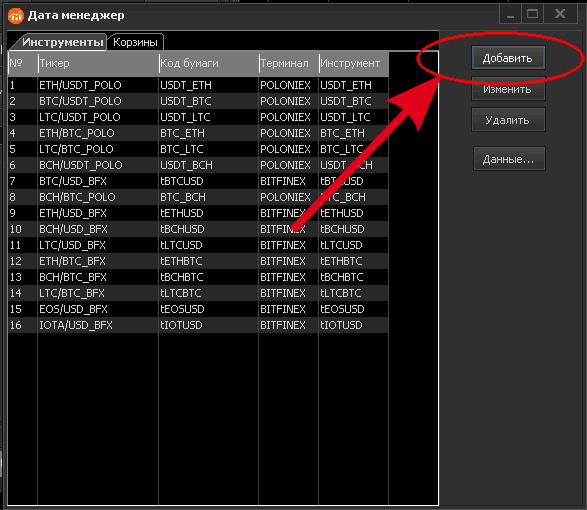
Task: Click USDT_BTC in Код бумаги column
Action: point(186,101)
